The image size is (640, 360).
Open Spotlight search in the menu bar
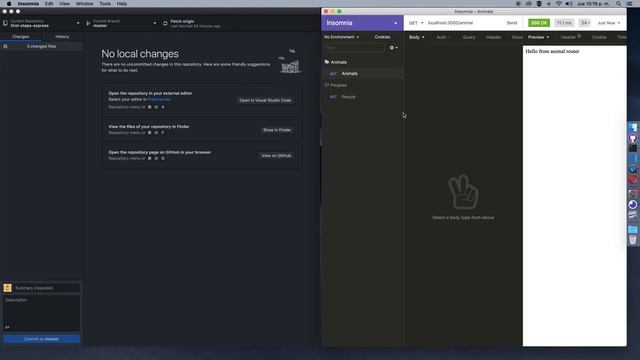(x=618, y=4)
